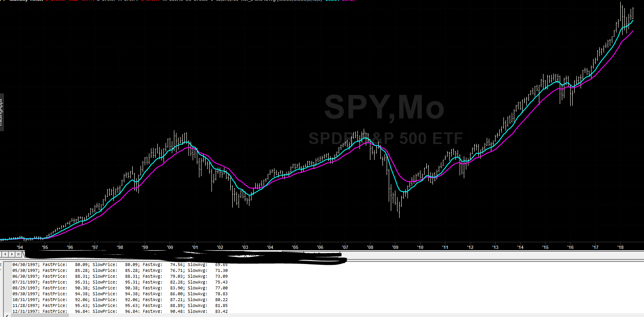Click the '18 year label on the time axis
Viewport: 644px width, 317px height.
620,247
